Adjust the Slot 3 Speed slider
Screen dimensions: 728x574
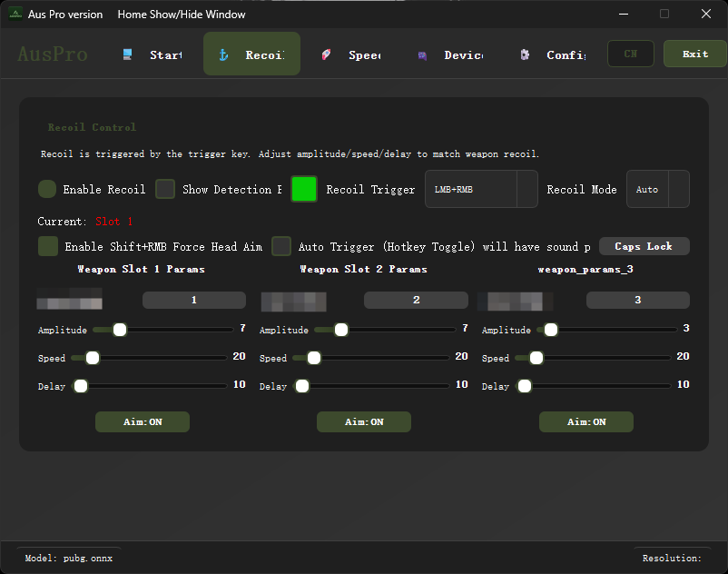[x=593, y=358]
